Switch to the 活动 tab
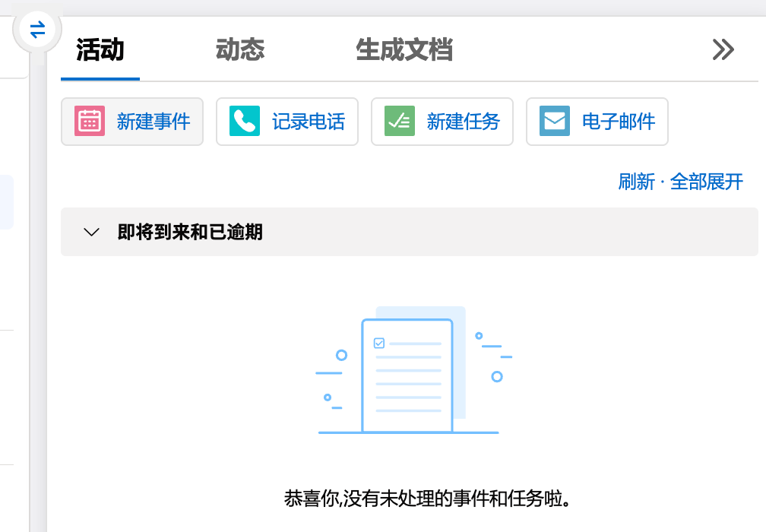The height and width of the screenshot is (532, 766). pyautogui.click(x=100, y=50)
